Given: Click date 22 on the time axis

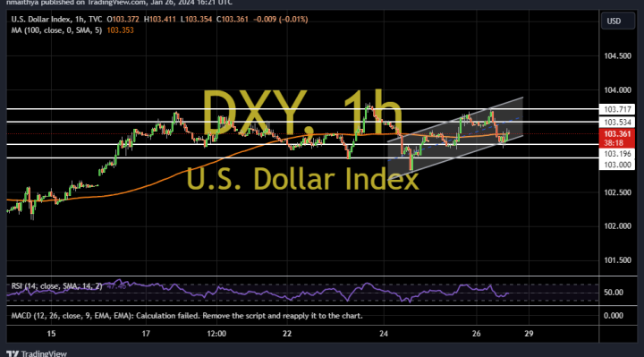Looking at the screenshot, I should coord(287,334).
